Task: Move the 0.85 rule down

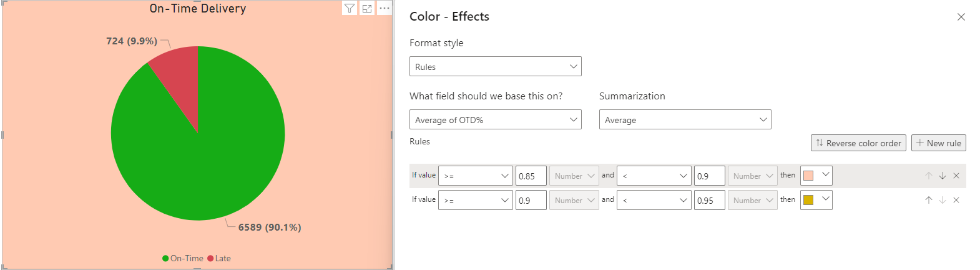Action: (943, 176)
